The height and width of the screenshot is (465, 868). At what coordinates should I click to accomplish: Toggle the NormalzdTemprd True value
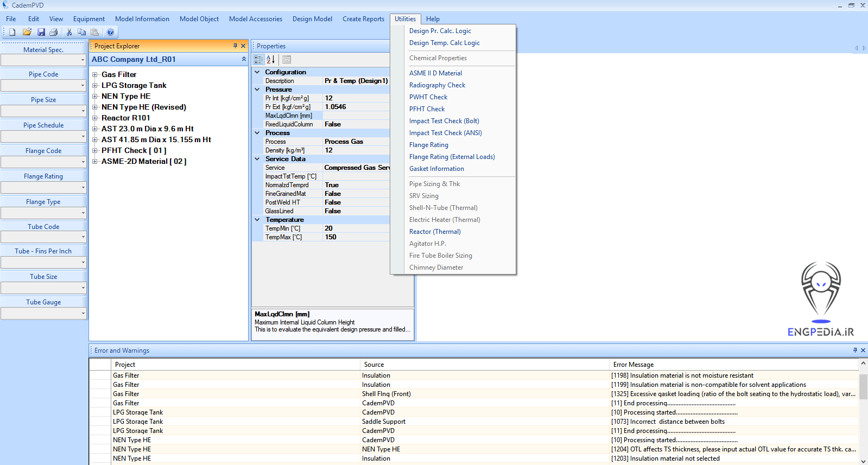pyautogui.click(x=356, y=185)
